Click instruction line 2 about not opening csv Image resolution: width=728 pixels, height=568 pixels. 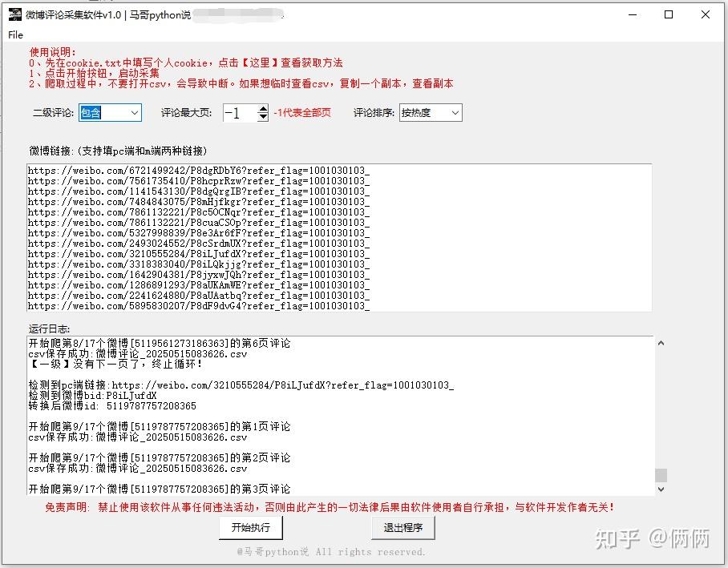pos(241,83)
